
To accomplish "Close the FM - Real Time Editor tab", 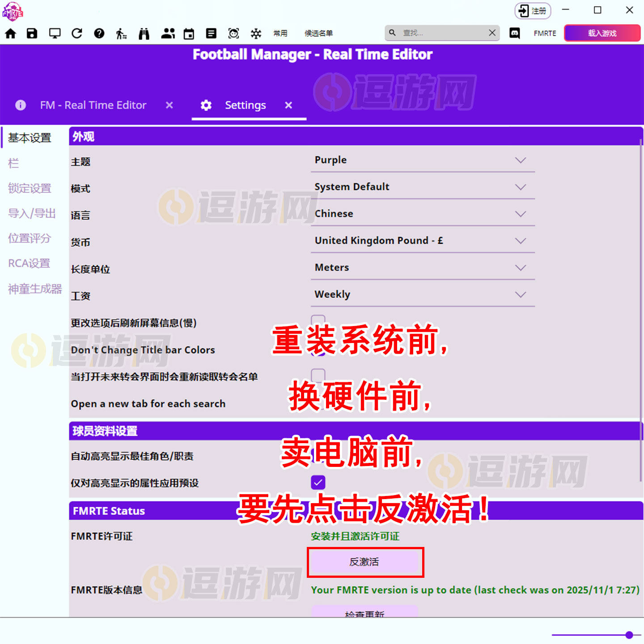I will pos(169,105).
